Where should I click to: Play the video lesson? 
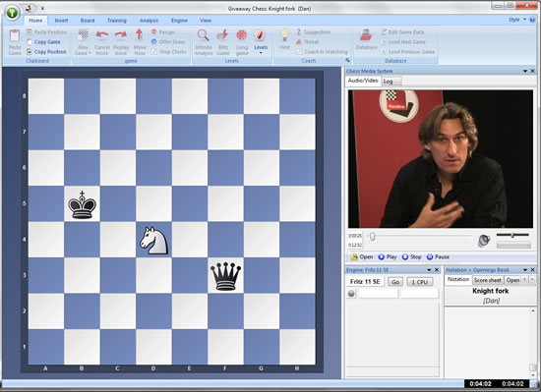pyautogui.click(x=388, y=257)
